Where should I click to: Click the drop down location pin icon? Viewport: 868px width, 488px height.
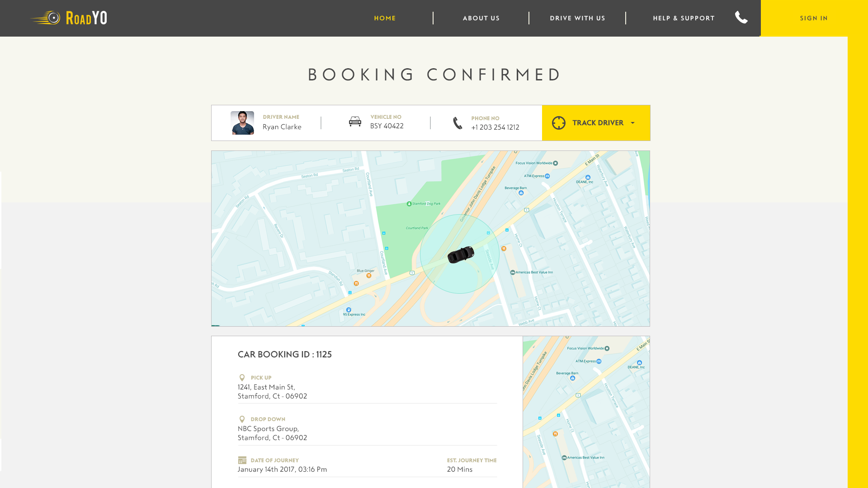(x=242, y=419)
